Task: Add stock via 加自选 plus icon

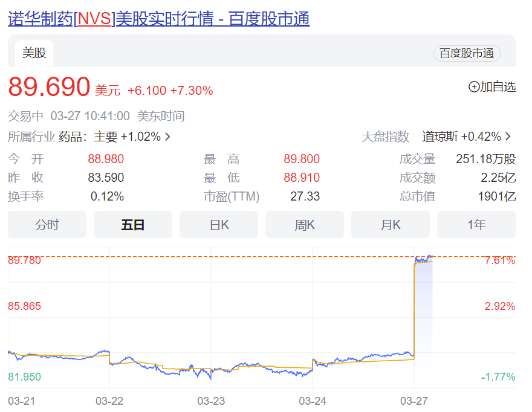Action: [475, 87]
